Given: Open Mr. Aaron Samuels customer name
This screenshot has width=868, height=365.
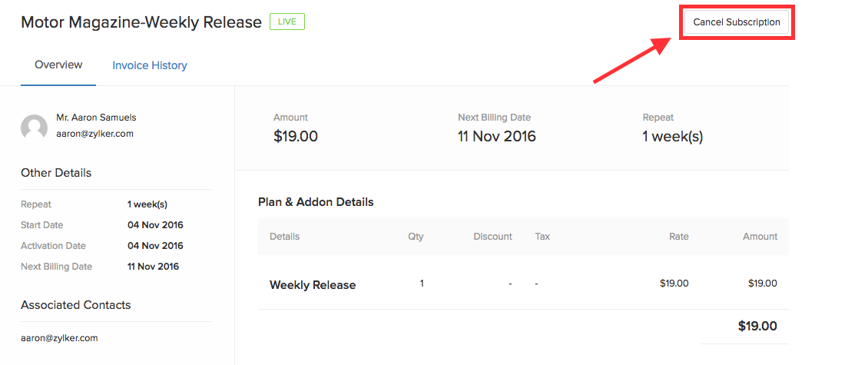Looking at the screenshot, I should point(96,118).
